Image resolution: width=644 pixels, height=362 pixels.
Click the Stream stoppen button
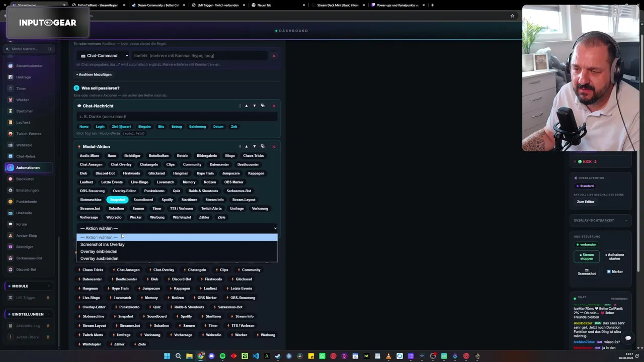pos(587,256)
